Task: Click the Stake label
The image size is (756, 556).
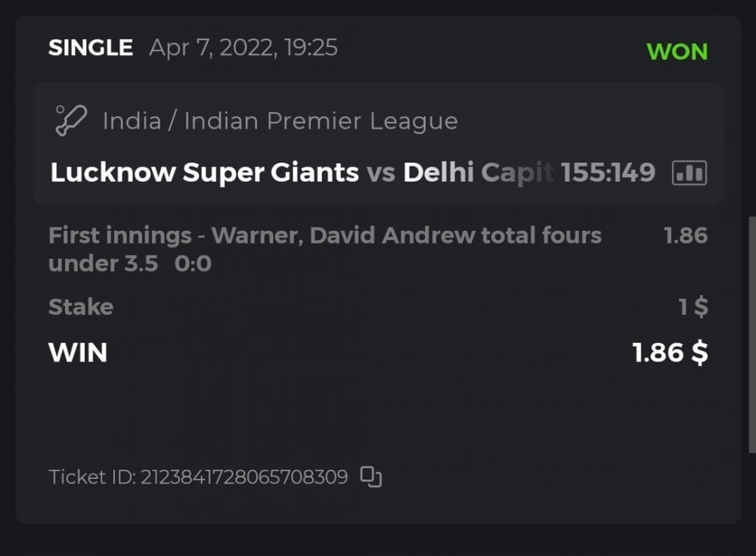Action: coord(81,307)
